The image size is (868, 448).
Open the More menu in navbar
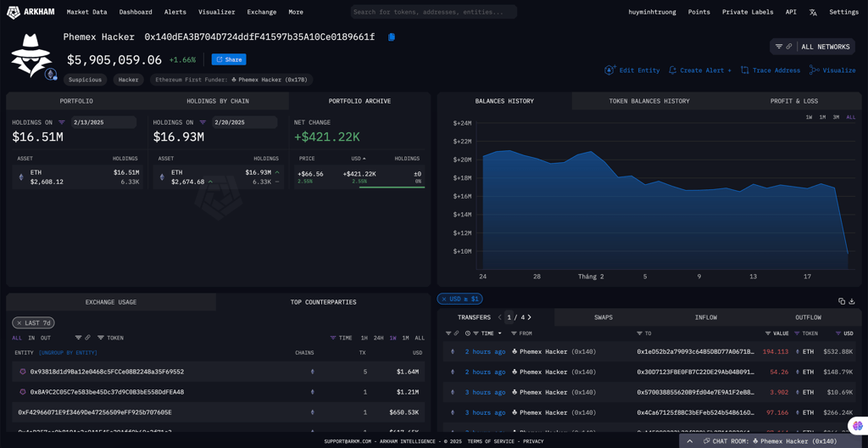click(296, 12)
